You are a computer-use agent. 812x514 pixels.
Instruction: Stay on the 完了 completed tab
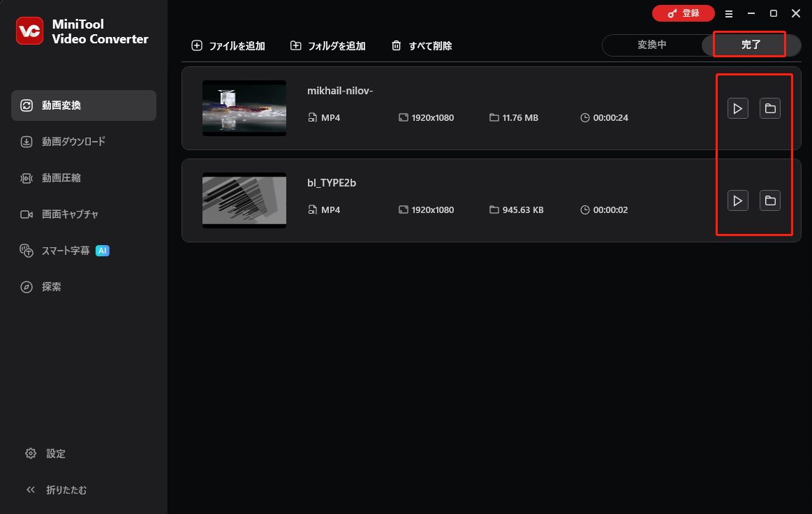750,45
